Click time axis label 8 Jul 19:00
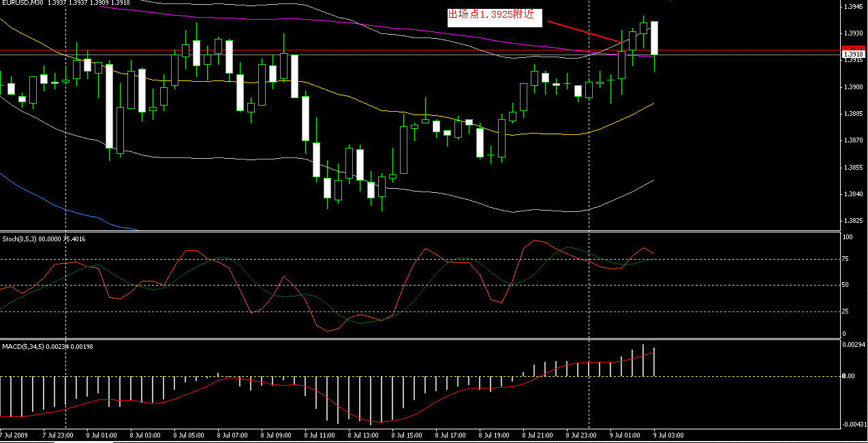The width and height of the screenshot is (868, 443). 493,435
